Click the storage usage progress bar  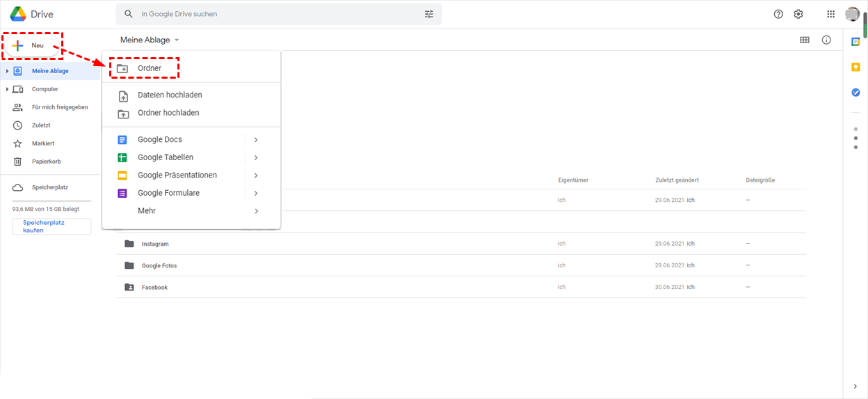coord(51,201)
